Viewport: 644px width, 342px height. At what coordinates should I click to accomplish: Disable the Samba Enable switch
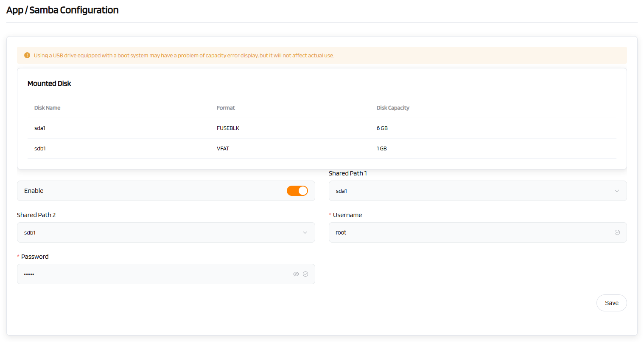click(297, 191)
